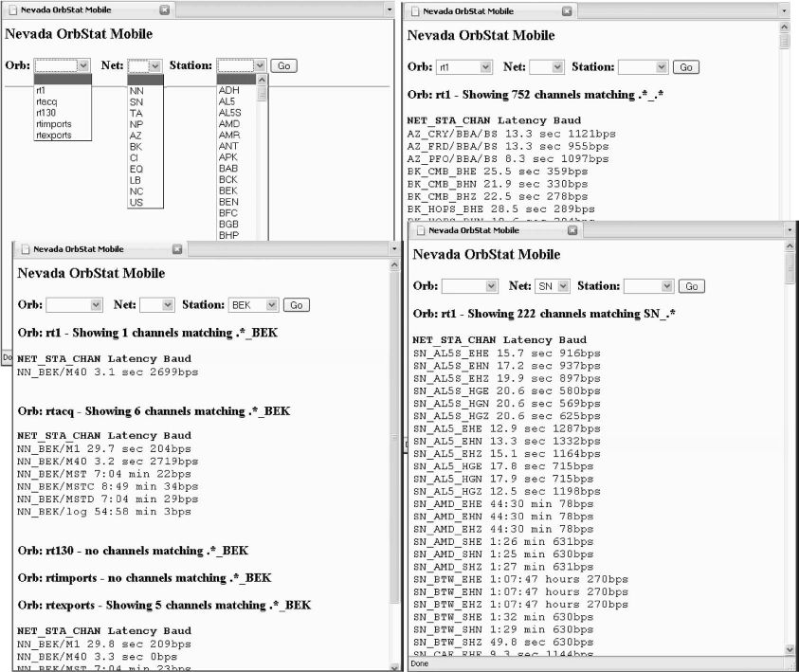This screenshot has height=672, width=799.
Task: Click the bottom-left window's scrollbar up arrow
Action: tap(394, 265)
